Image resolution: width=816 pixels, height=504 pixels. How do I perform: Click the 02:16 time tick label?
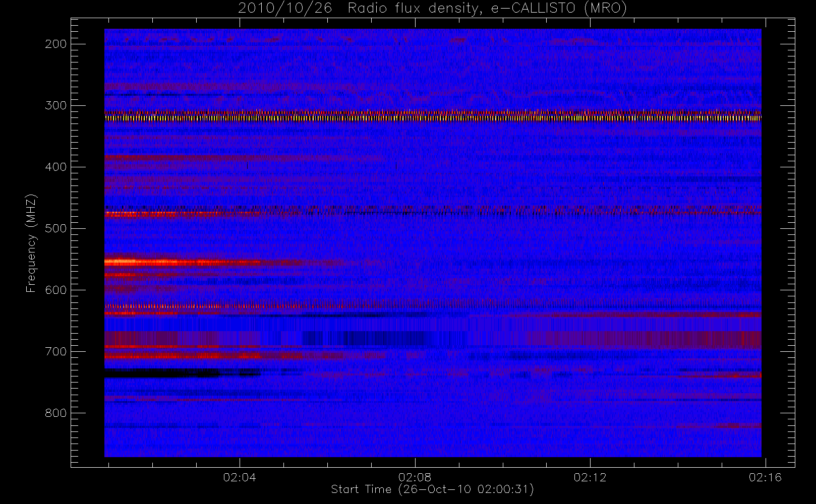(765, 477)
